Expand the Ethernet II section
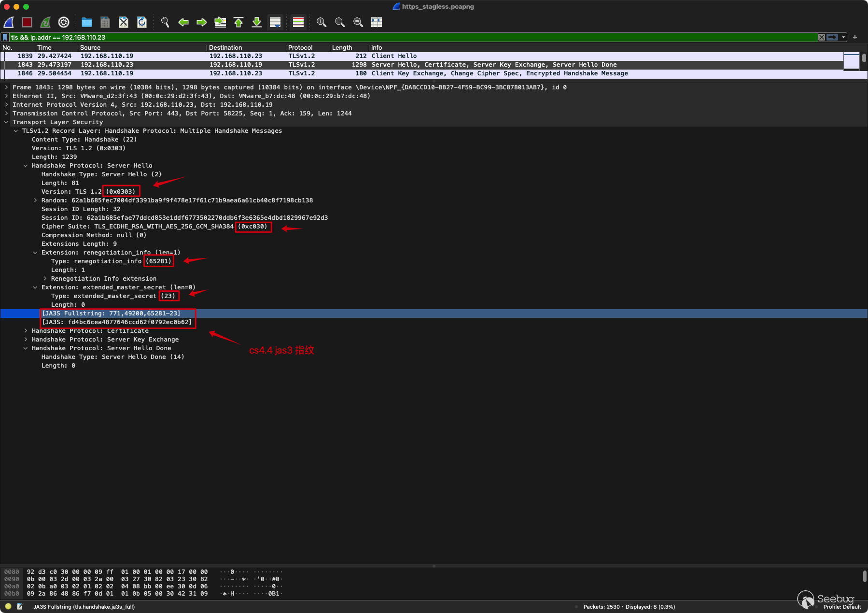 [x=6, y=96]
